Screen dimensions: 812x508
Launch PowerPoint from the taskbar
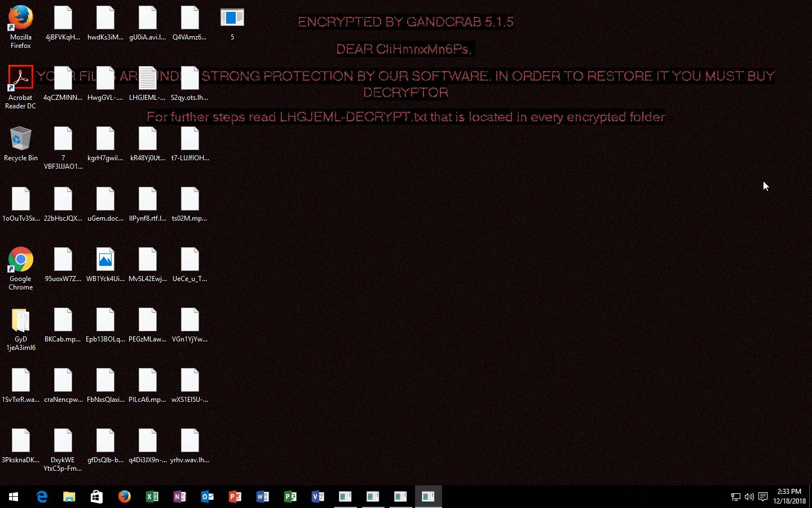235,497
